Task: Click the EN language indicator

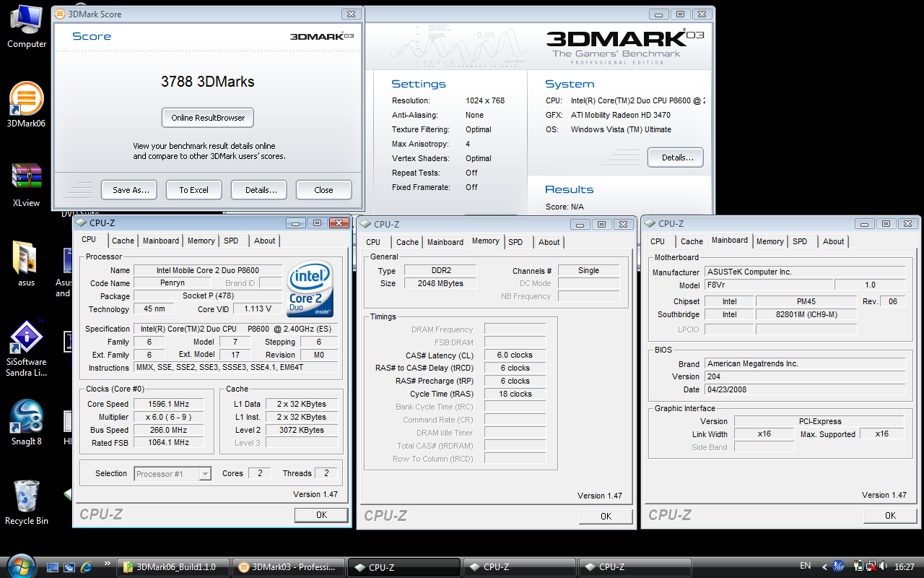Action: (x=806, y=566)
